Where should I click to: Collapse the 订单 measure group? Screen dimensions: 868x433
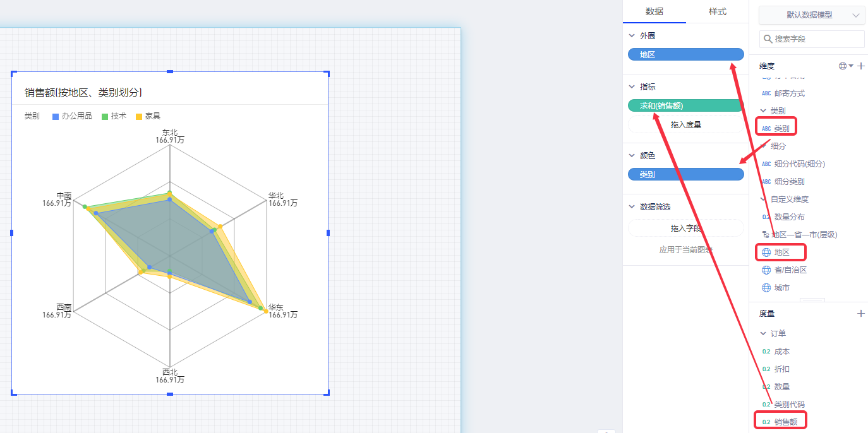pyautogui.click(x=764, y=333)
